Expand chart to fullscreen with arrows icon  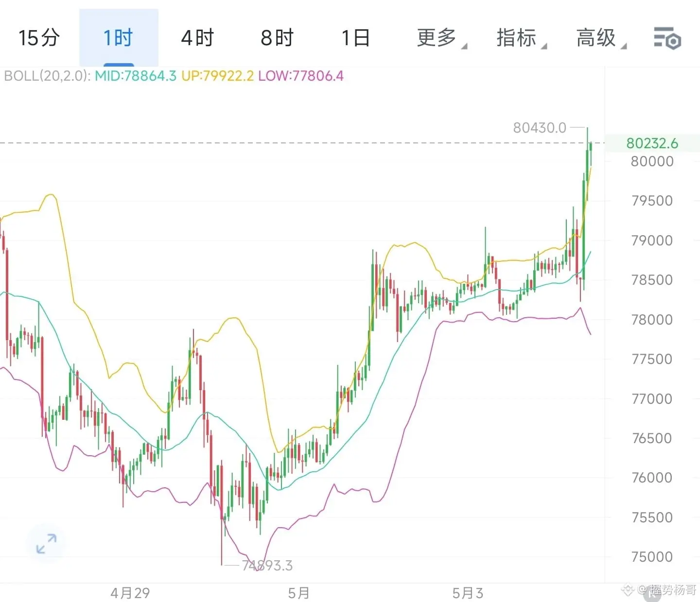[x=47, y=543]
